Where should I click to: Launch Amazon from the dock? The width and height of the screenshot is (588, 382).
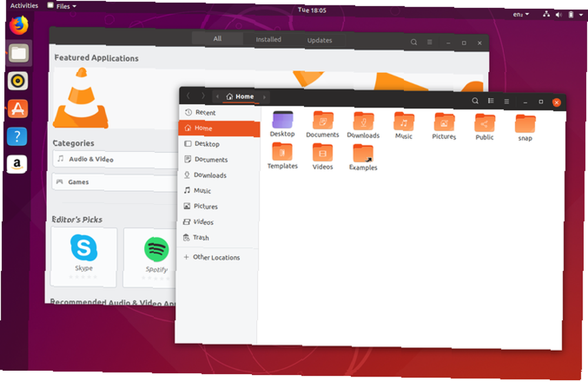16,164
